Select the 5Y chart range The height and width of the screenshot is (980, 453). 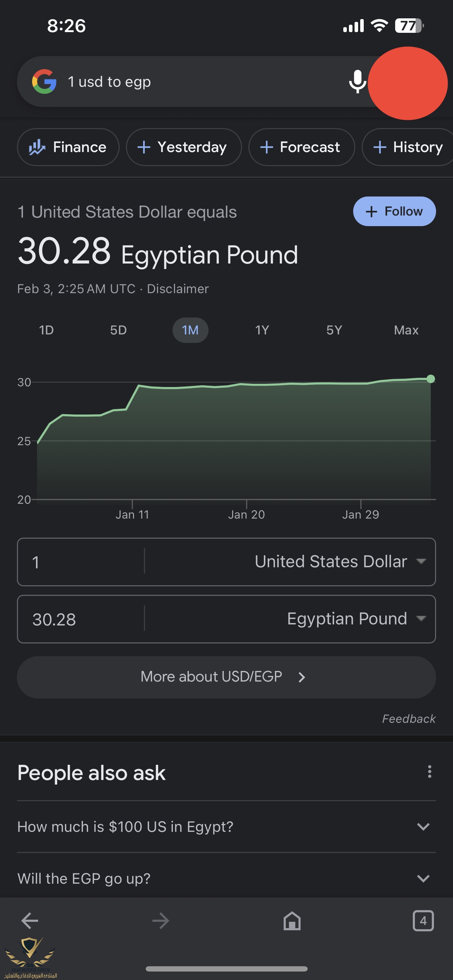(334, 330)
